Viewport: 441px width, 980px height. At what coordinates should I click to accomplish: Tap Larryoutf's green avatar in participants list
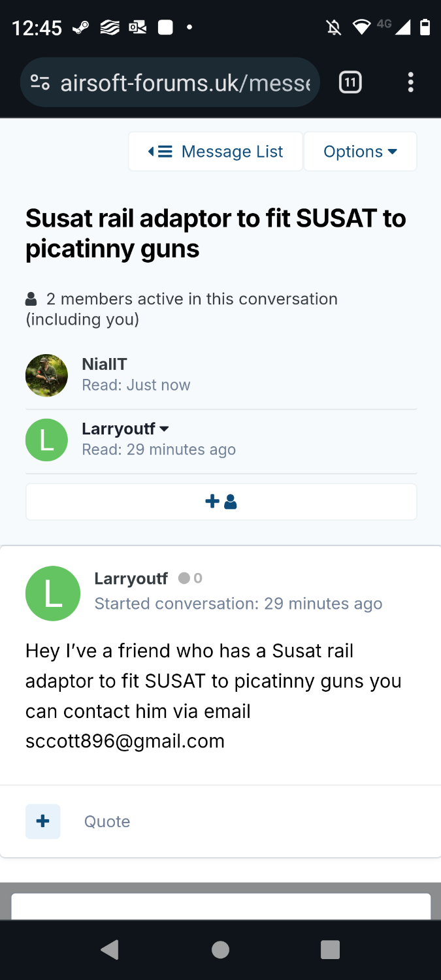(46, 440)
